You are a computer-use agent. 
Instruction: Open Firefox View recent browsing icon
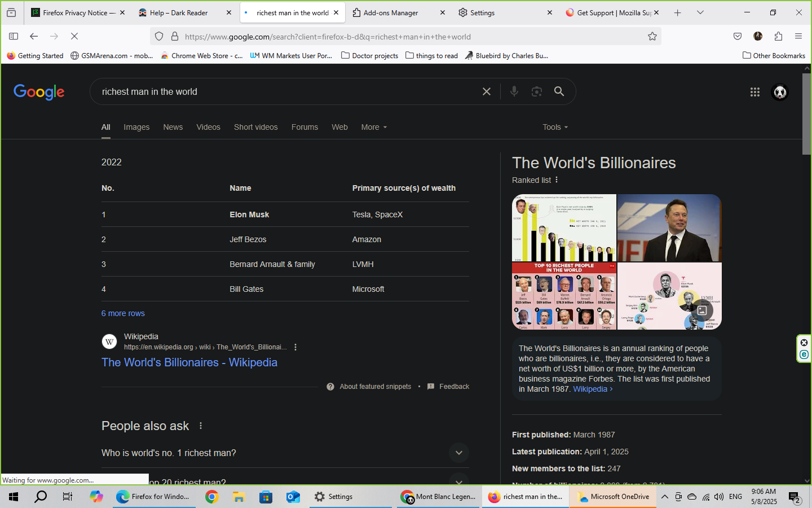click(11, 12)
